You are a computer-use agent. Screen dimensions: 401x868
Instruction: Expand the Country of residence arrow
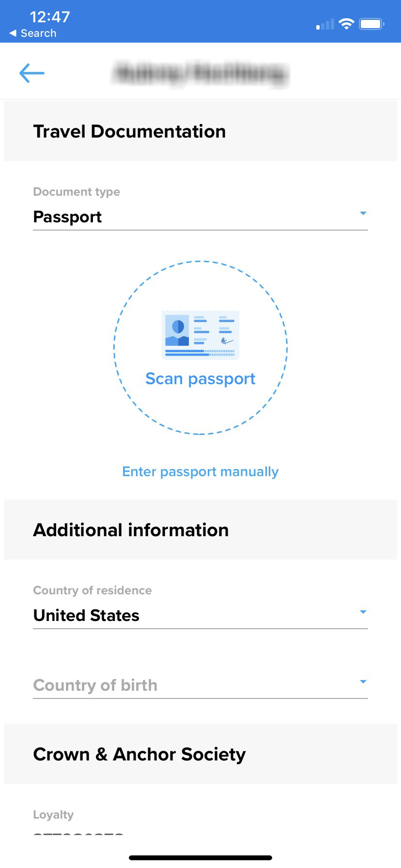[x=363, y=612]
